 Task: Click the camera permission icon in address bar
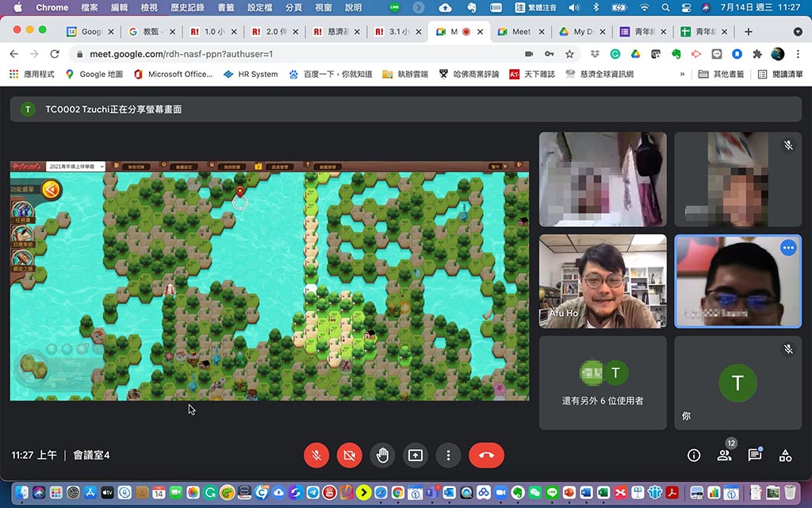pos(529,54)
